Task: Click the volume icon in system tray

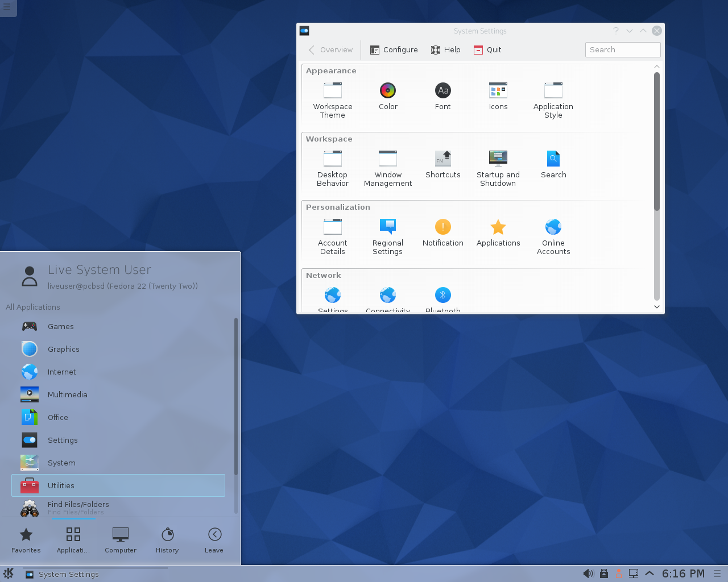Action: [588, 573]
